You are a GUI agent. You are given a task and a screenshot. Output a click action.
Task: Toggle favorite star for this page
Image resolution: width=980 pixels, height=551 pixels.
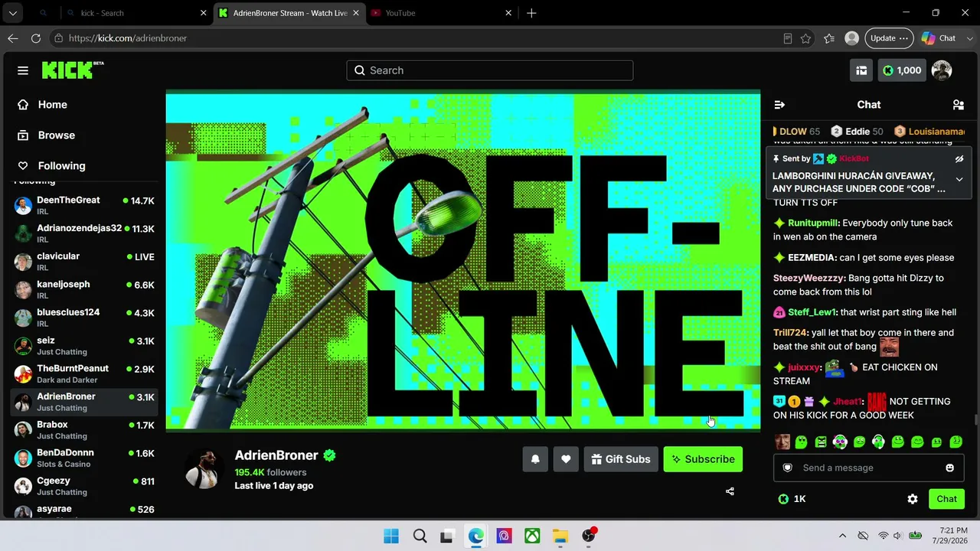pos(805,38)
